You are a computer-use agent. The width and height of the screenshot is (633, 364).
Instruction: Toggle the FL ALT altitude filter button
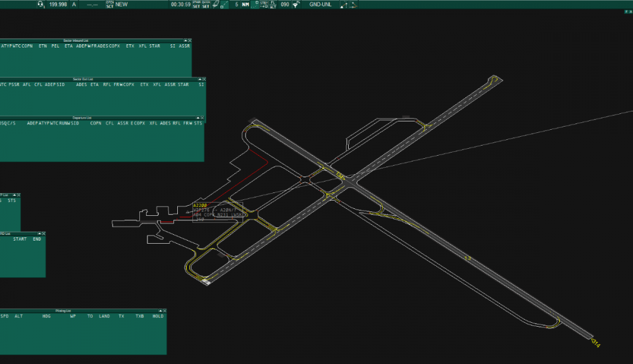pos(273,4)
